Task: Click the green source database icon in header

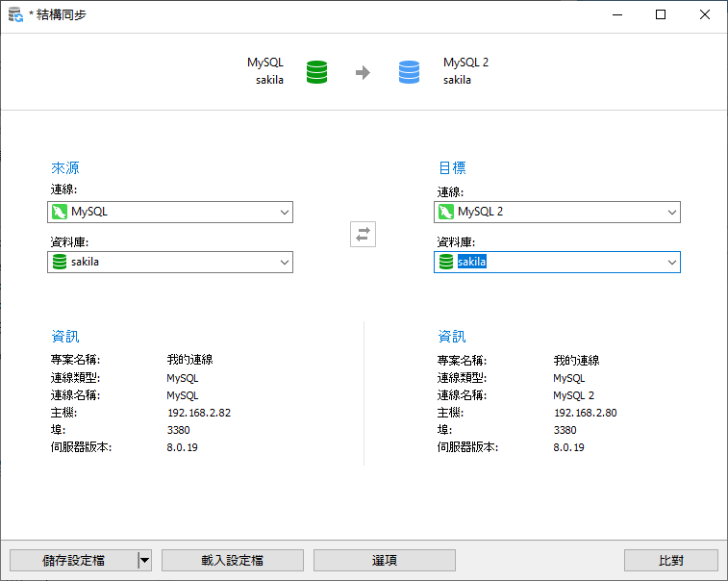Action: (316, 72)
